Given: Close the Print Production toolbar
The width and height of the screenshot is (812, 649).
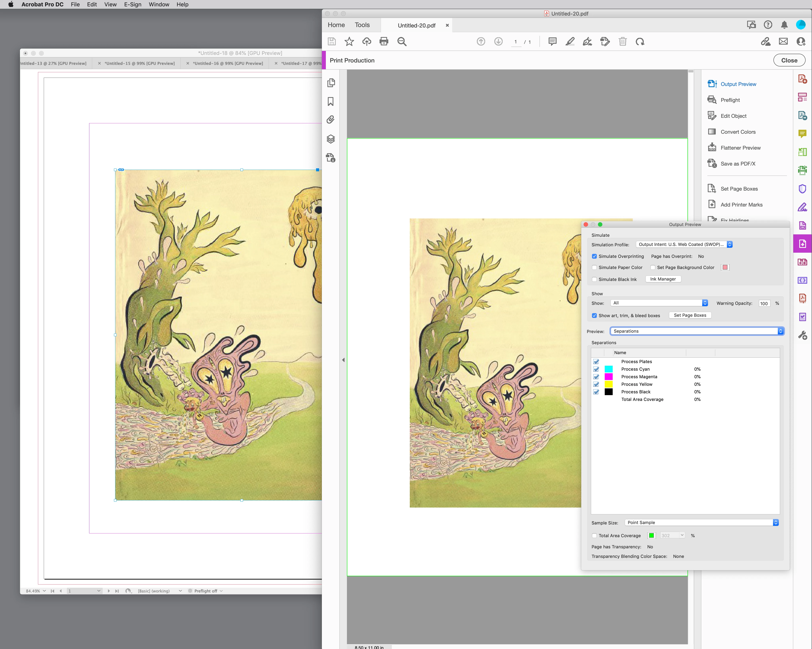Looking at the screenshot, I should (x=789, y=60).
